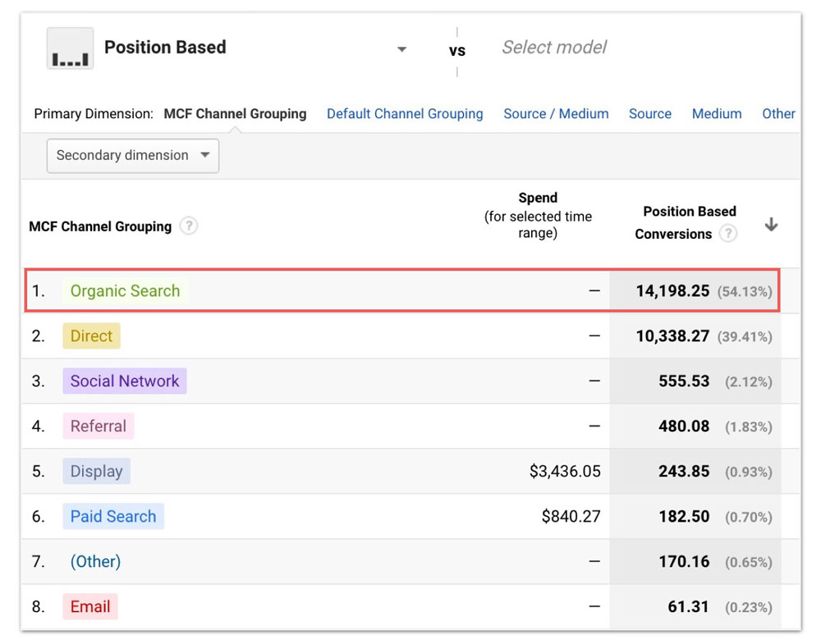The image size is (821, 644).
Task: Switch to Source / Medium dimension
Action: tap(556, 113)
